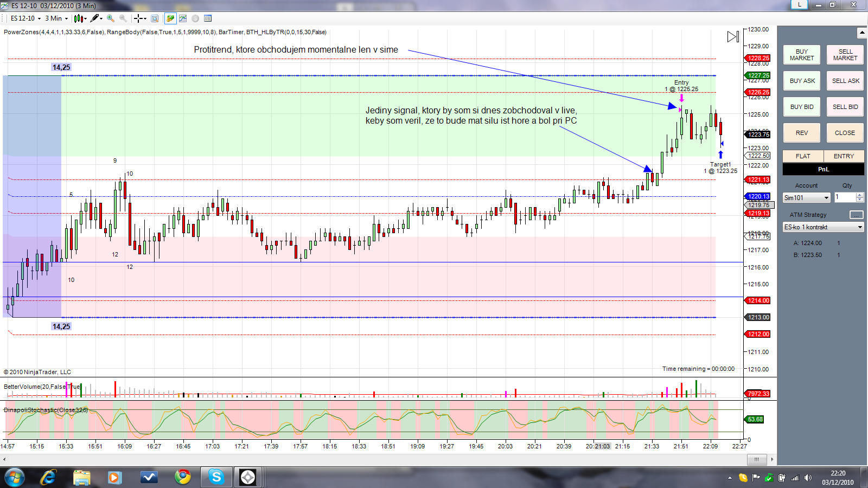
Task: Click the CLOSE position button
Action: [x=845, y=133]
